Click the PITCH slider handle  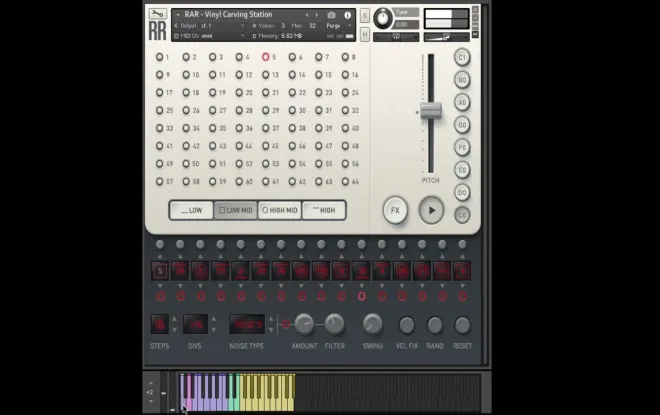431,111
